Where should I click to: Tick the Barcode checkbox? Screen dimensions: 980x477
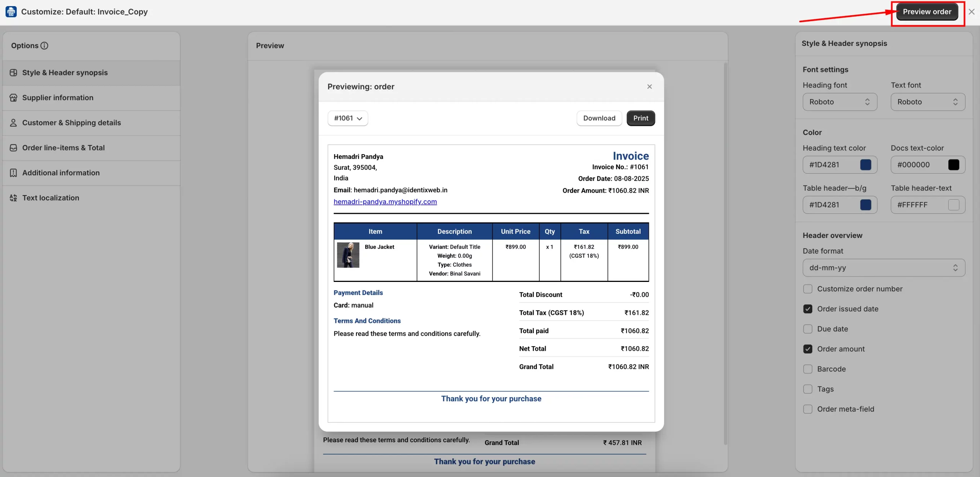pyautogui.click(x=808, y=369)
